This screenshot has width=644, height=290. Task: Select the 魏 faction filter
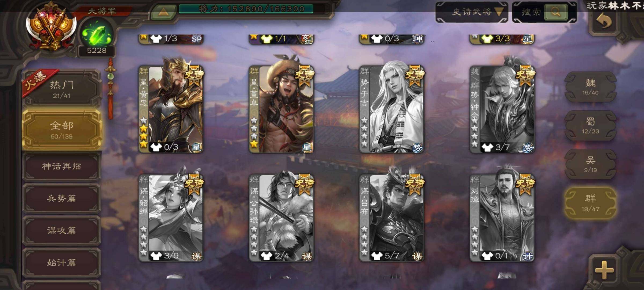[x=590, y=87]
